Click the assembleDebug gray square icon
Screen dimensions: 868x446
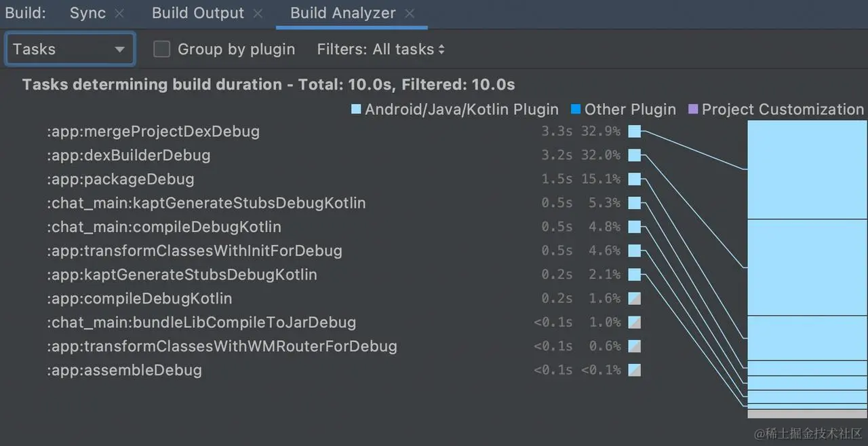point(635,370)
